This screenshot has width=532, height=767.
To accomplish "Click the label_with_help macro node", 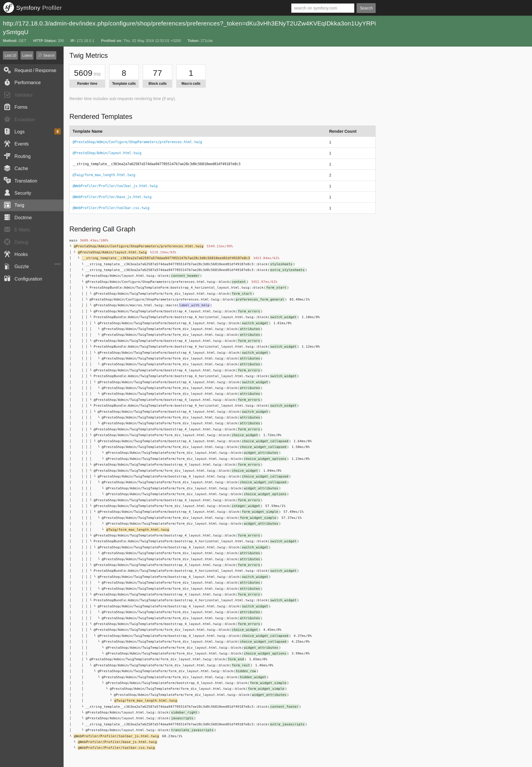I will [194, 305].
